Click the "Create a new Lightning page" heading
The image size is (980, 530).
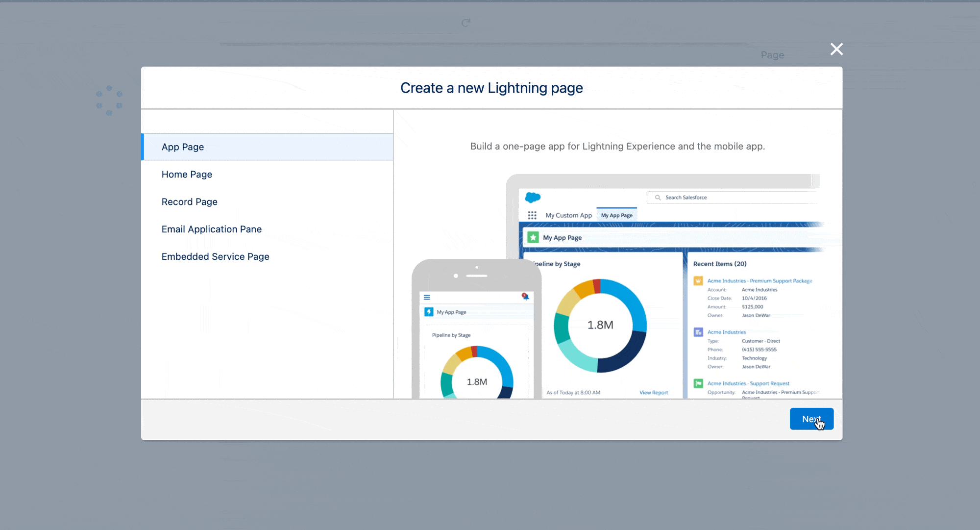(x=491, y=88)
